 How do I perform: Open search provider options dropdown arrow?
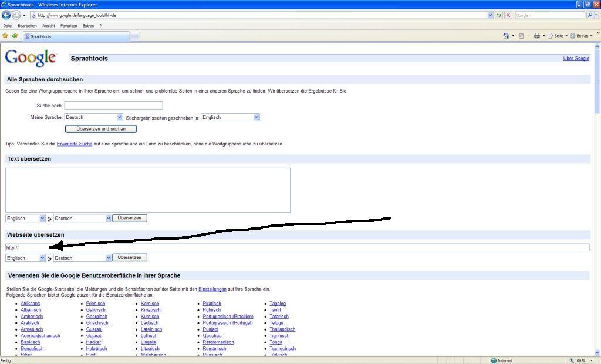pos(596,15)
